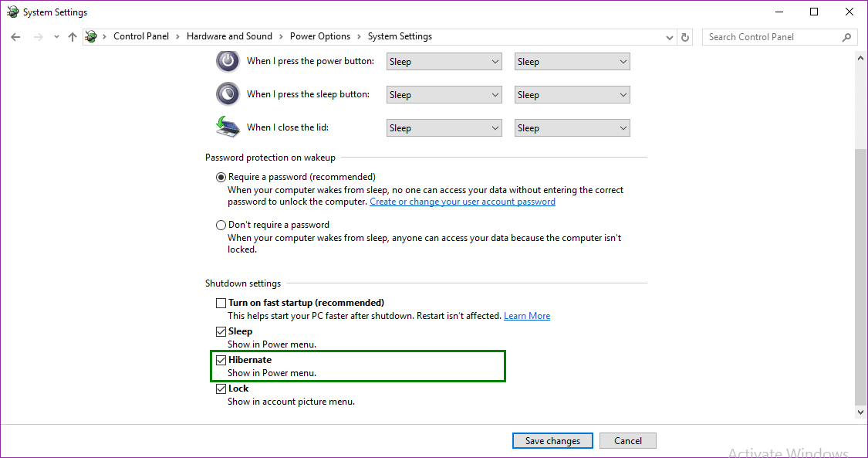Click the power button icon
868x458 pixels.
point(228,61)
